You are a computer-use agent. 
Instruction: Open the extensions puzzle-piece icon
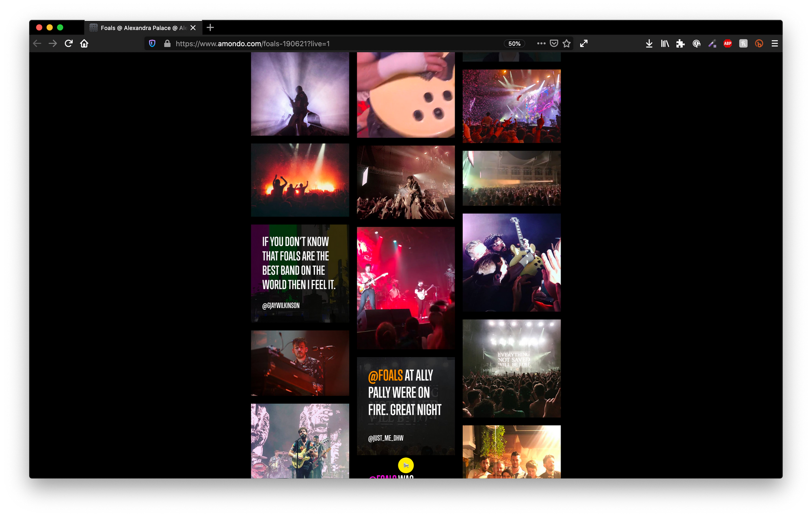680,43
